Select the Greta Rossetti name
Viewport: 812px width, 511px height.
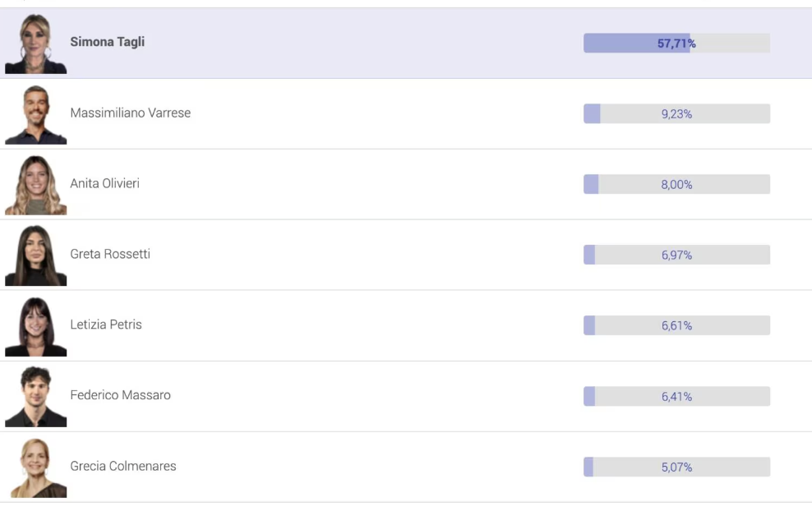pos(110,254)
